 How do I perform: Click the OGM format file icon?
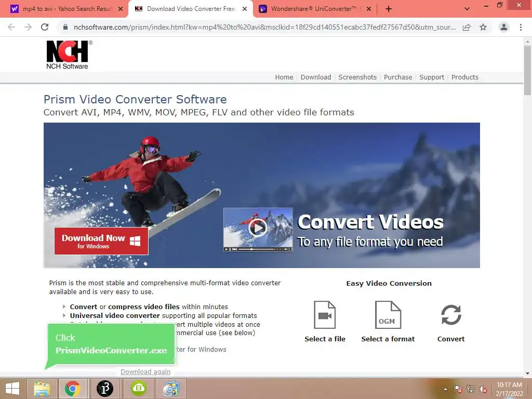coord(388,314)
